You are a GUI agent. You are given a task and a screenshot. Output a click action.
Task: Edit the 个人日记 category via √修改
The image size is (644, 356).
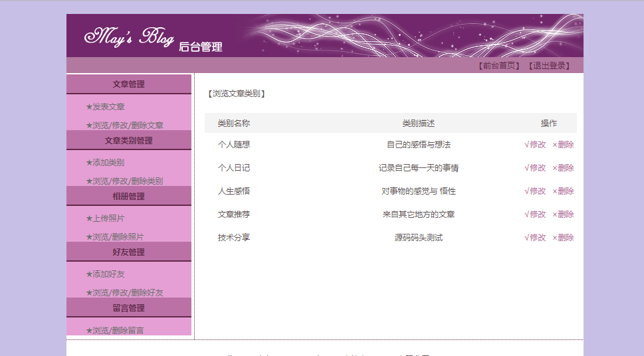click(535, 168)
